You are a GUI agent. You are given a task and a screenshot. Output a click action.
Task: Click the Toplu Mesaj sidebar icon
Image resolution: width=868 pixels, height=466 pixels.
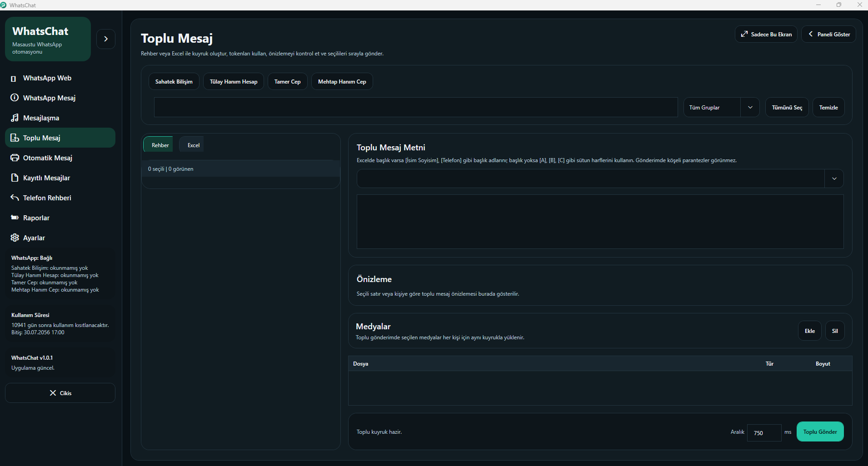[x=15, y=138]
